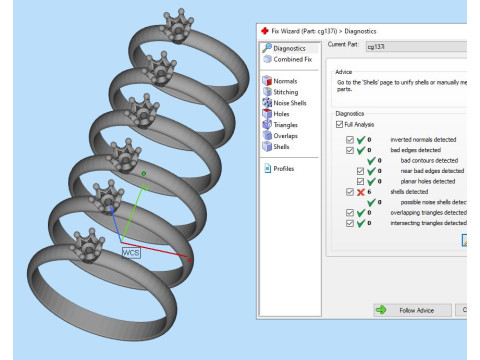Click green check beside possible noise shells
This screenshot has height=360, width=480.
pyautogui.click(x=371, y=202)
